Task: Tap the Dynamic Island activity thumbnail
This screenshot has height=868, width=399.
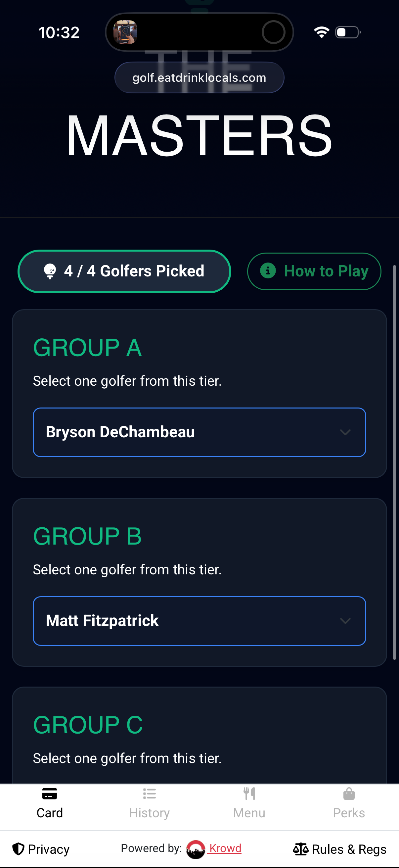Action: 125,32
